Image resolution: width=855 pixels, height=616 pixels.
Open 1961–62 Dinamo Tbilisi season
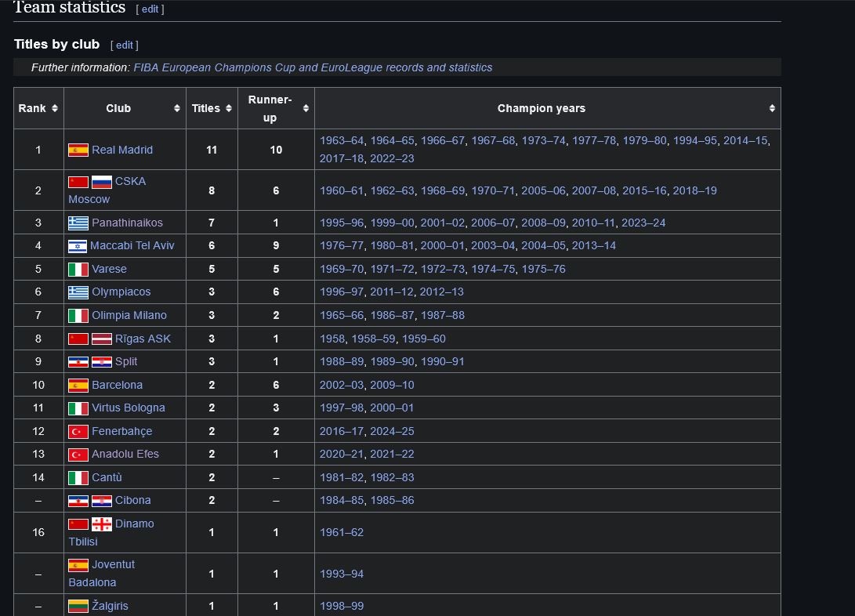pyautogui.click(x=342, y=533)
